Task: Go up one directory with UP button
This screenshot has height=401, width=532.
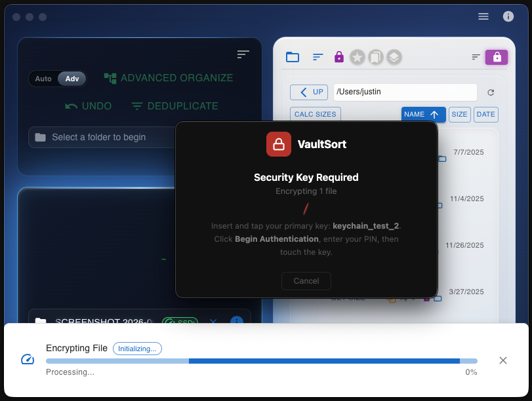Action: click(309, 92)
